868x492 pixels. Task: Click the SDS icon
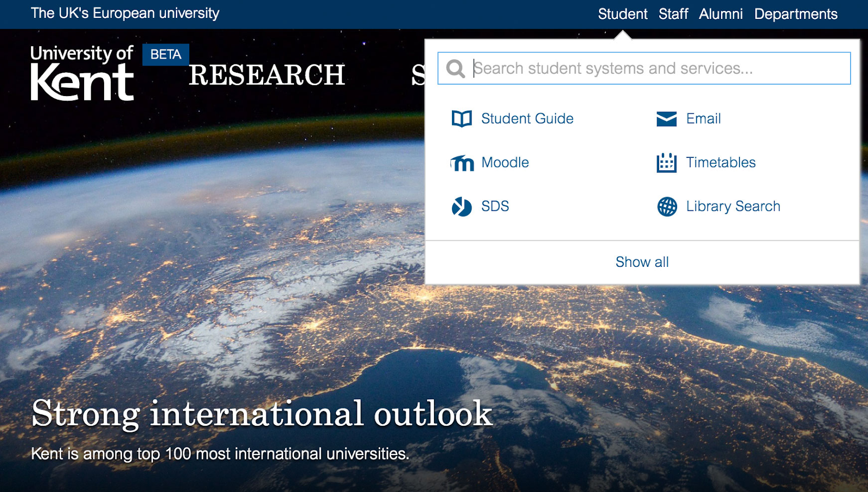click(462, 207)
